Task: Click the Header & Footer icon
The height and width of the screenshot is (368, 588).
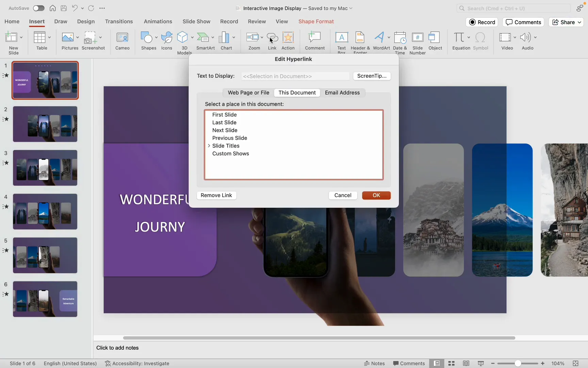Action: pos(360,37)
